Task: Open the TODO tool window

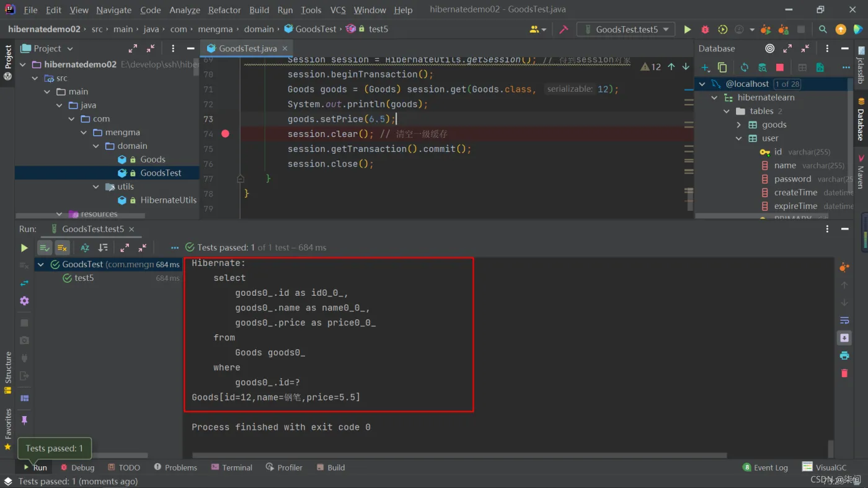Action: click(124, 468)
